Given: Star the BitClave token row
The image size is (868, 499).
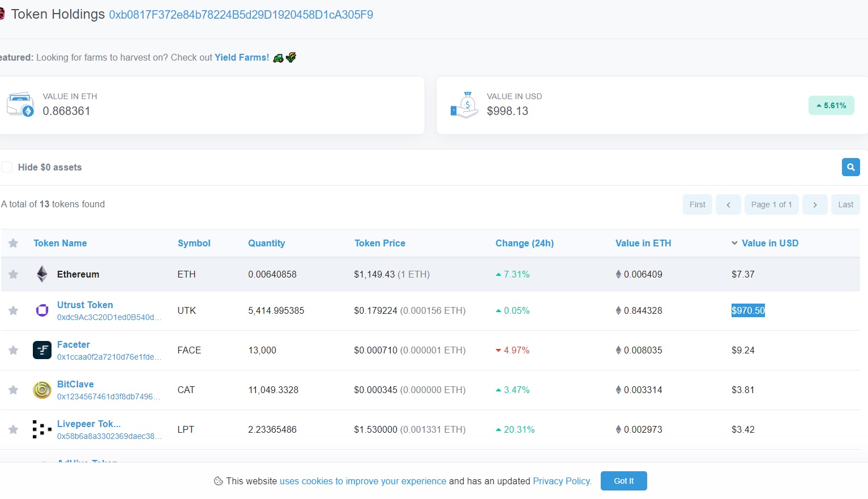Looking at the screenshot, I should [x=14, y=390].
